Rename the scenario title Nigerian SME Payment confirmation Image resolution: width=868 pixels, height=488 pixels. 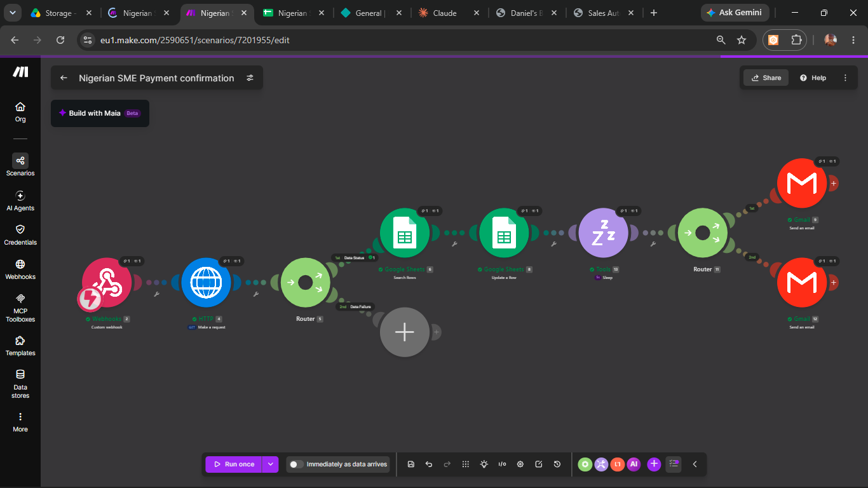coord(156,78)
